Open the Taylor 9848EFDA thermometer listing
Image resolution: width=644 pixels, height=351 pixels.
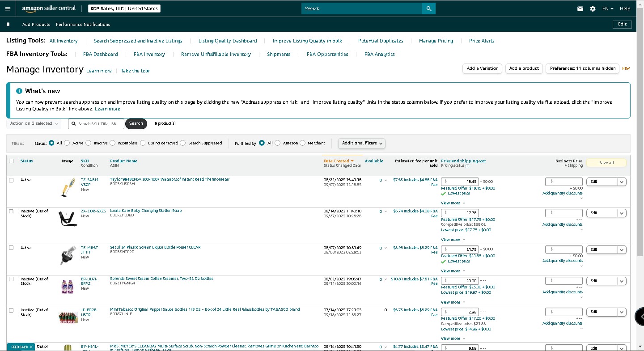[x=169, y=179]
